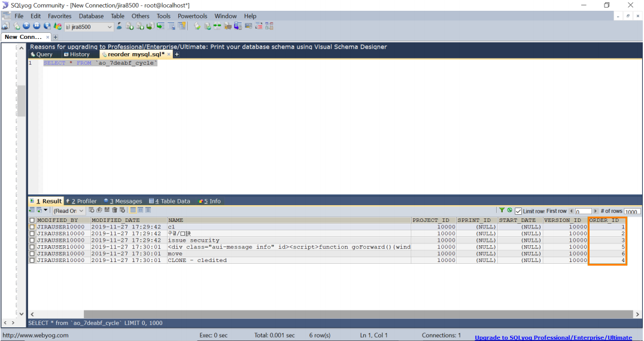This screenshot has width=644, height=341.
Task: Check the row checkbox for 'issue security'
Action: (x=32, y=240)
